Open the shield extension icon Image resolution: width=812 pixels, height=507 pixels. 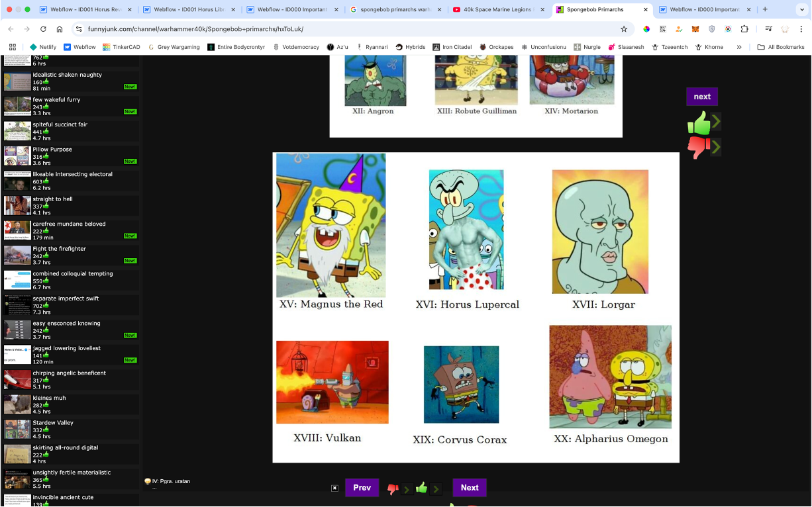coord(712,29)
